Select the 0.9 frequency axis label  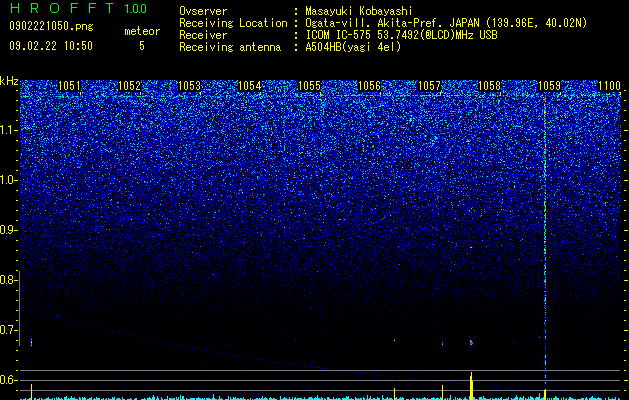[9, 230]
